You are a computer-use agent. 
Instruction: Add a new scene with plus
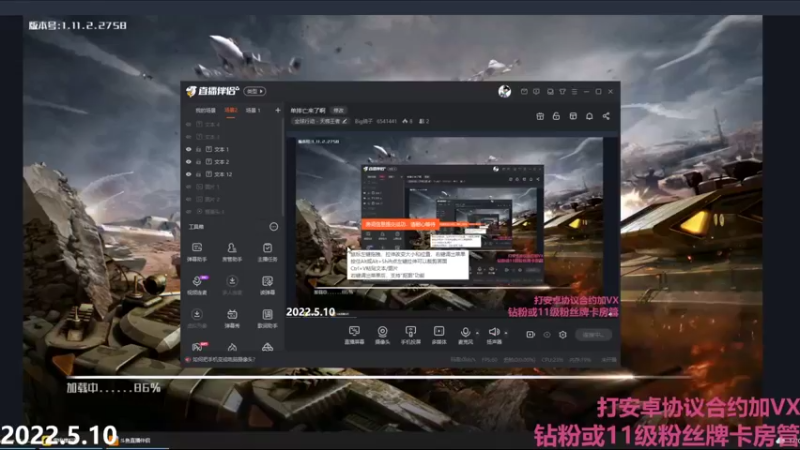pyautogui.click(x=278, y=110)
